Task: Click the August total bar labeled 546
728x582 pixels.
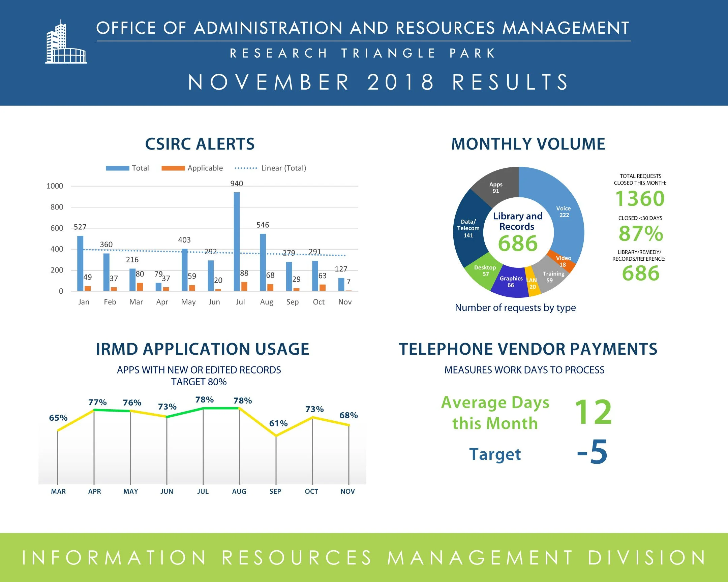Action: pyautogui.click(x=263, y=262)
